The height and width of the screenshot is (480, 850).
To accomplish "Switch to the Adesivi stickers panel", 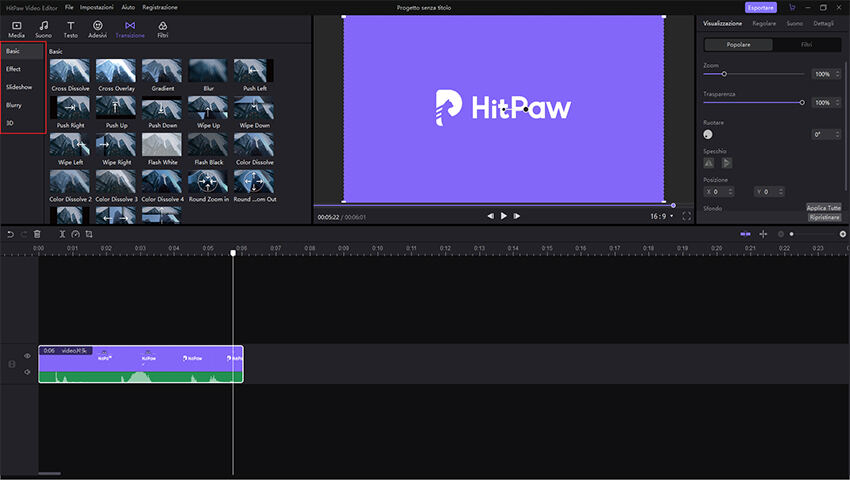I will pyautogui.click(x=97, y=28).
